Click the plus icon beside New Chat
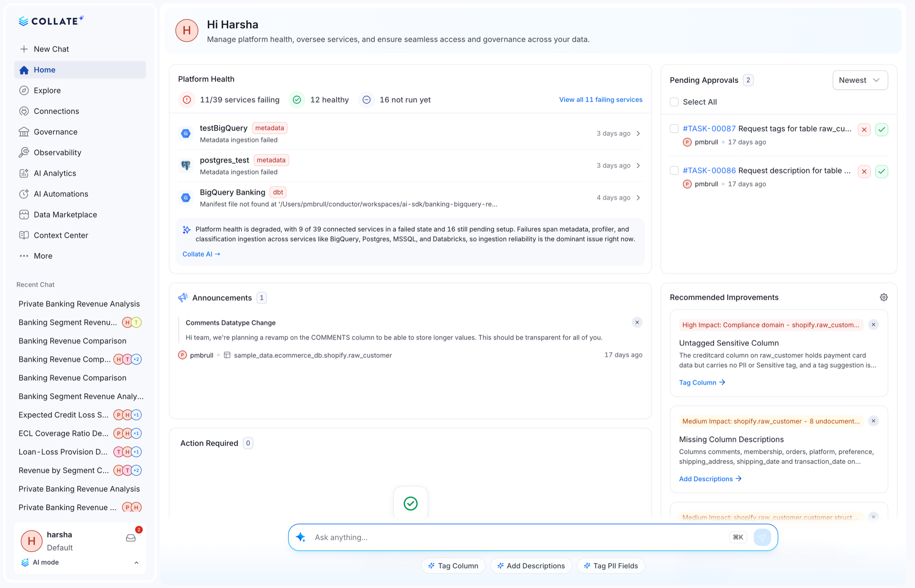The image size is (915, 588). (x=24, y=49)
